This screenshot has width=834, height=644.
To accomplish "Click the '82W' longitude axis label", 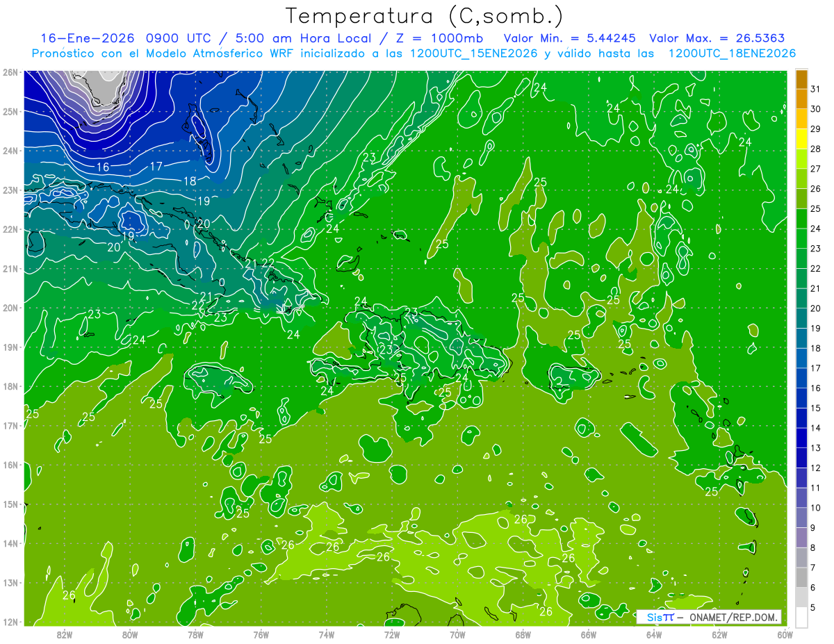I will 65,634.
